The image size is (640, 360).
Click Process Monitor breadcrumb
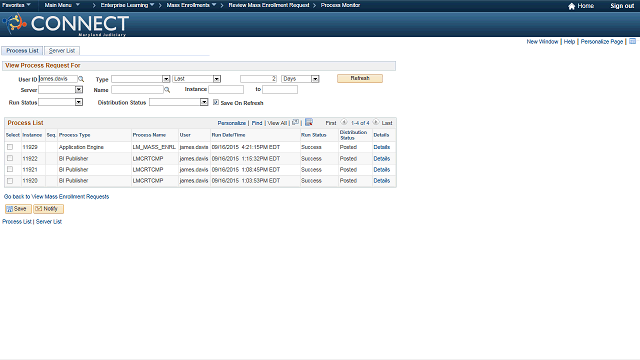340,5
